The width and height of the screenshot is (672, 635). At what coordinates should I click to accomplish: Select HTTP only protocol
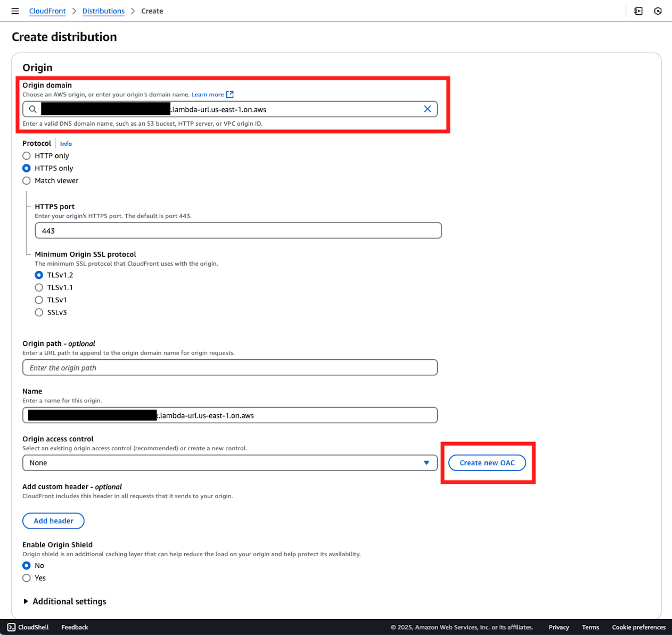click(27, 156)
